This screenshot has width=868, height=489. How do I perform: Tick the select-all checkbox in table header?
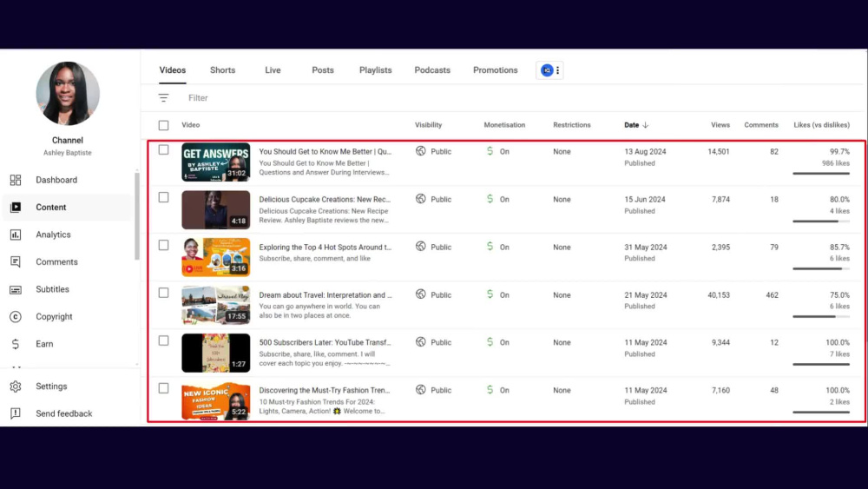click(163, 125)
